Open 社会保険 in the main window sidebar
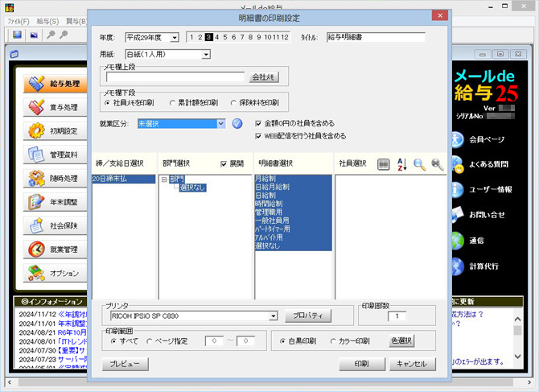This screenshot has height=392, width=539. coord(55,226)
